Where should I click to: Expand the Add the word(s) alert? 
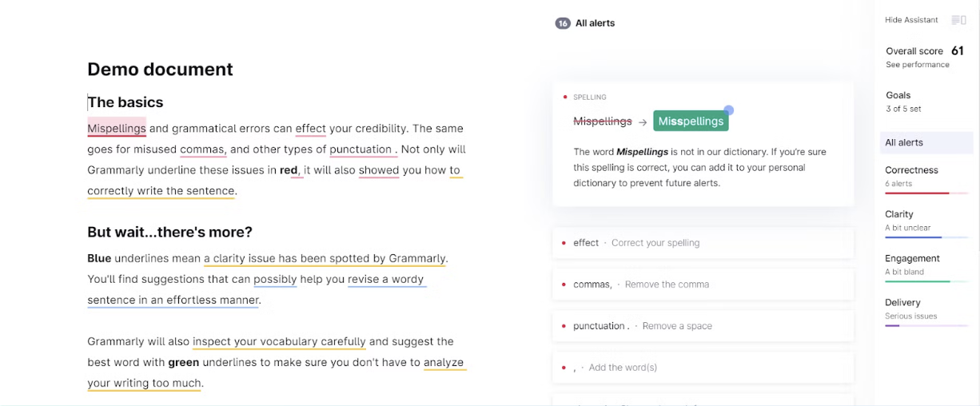pos(703,368)
